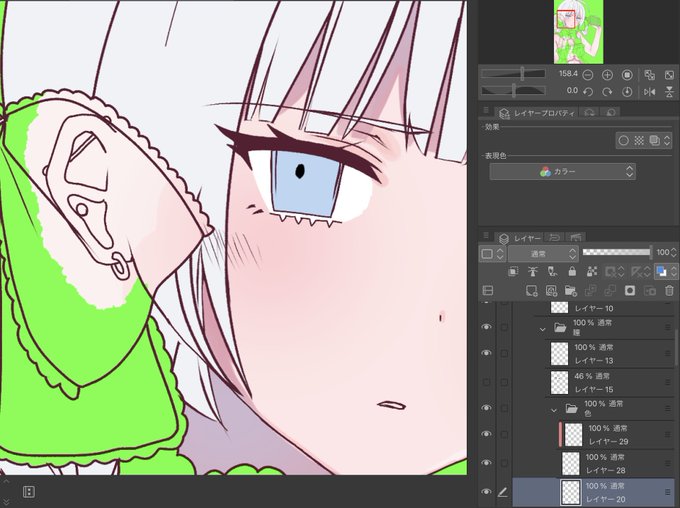Open the sub view tab next to レイヤープロパティ
Viewport: 680px width, 508px height.
tap(589, 113)
